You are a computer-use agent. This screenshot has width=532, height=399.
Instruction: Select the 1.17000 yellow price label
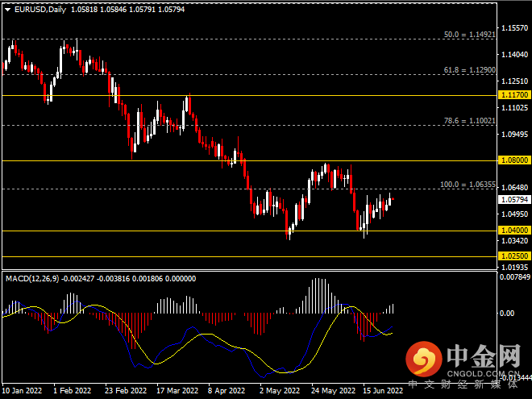pyautogui.click(x=514, y=95)
